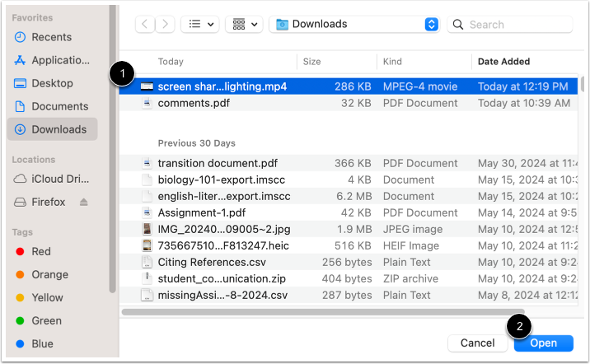Open the list view options dropdown
The image size is (590, 364).
(x=200, y=25)
